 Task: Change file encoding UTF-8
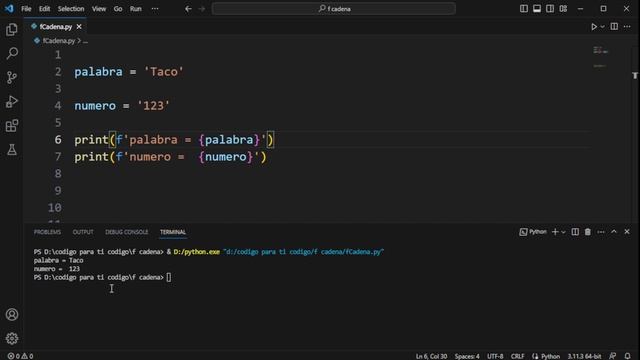tap(495, 356)
